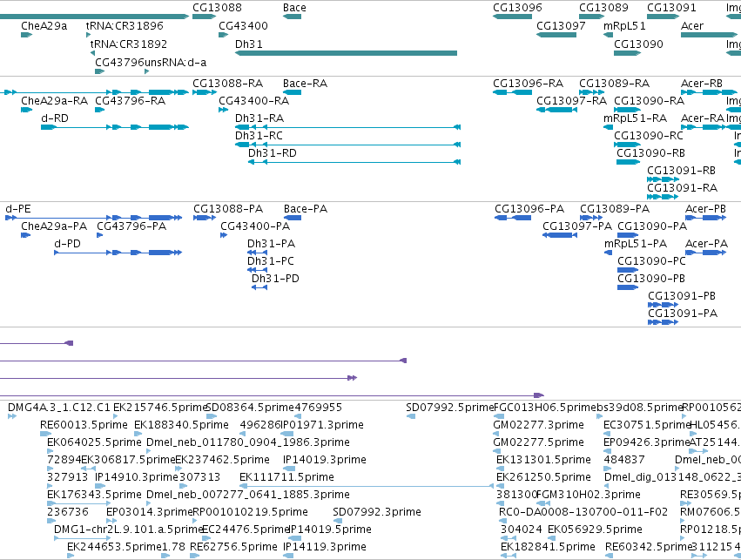
Task: Select transcript CG13088-RA
Action: tap(228, 84)
